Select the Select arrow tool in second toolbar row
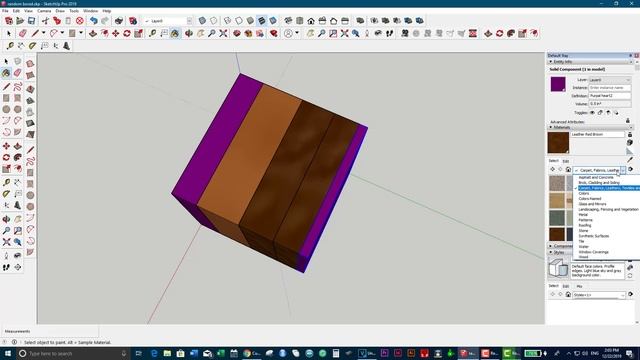Viewport: 640px width, 360px height. click(x=9, y=33)
